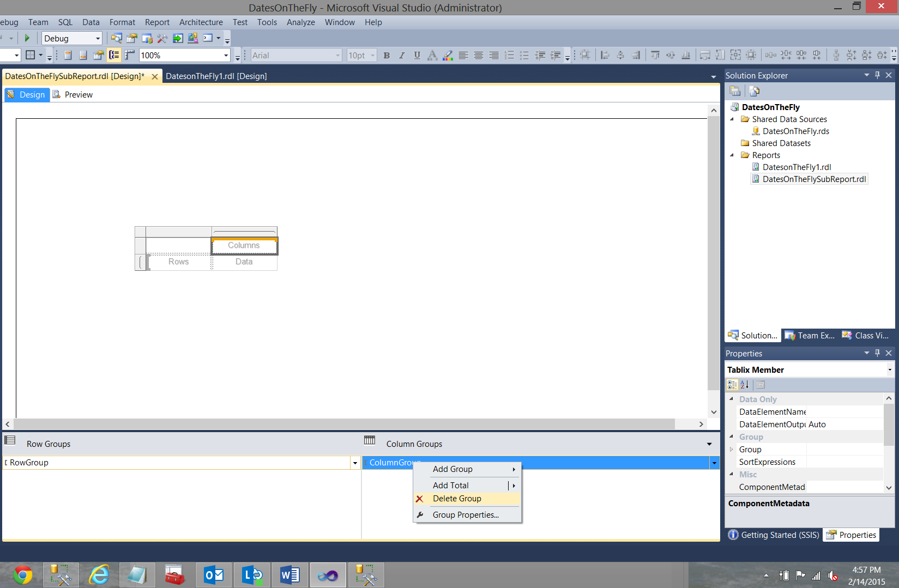Align selected items to bottoms

[x=686, y=55]
